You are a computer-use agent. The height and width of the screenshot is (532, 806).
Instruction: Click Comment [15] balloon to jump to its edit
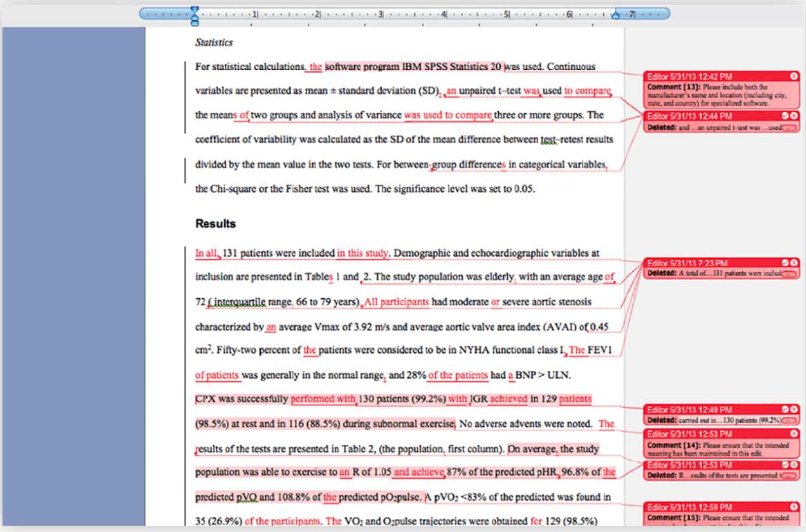point(720,519)
